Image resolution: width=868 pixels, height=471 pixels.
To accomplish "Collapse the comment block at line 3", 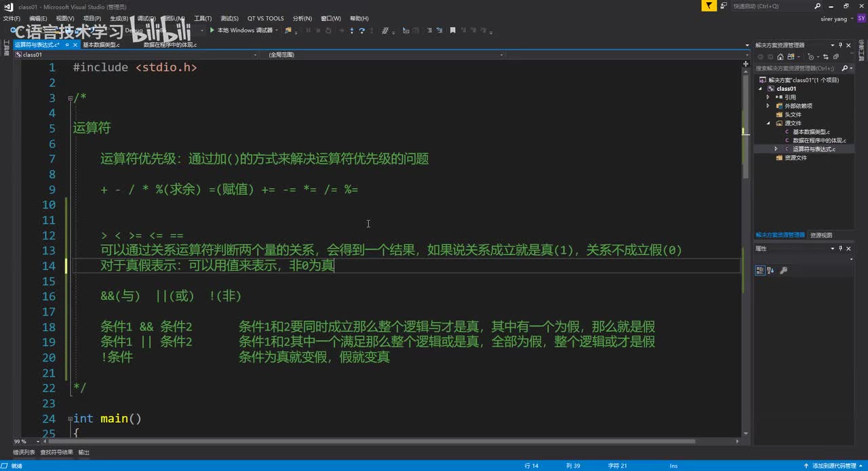I will tap(71, 98).
